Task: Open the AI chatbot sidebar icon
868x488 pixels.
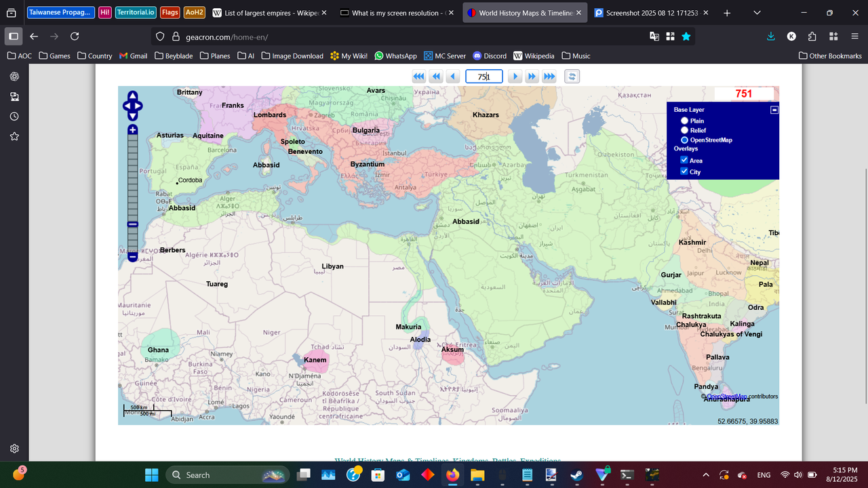Action: [x=14, y=77]
